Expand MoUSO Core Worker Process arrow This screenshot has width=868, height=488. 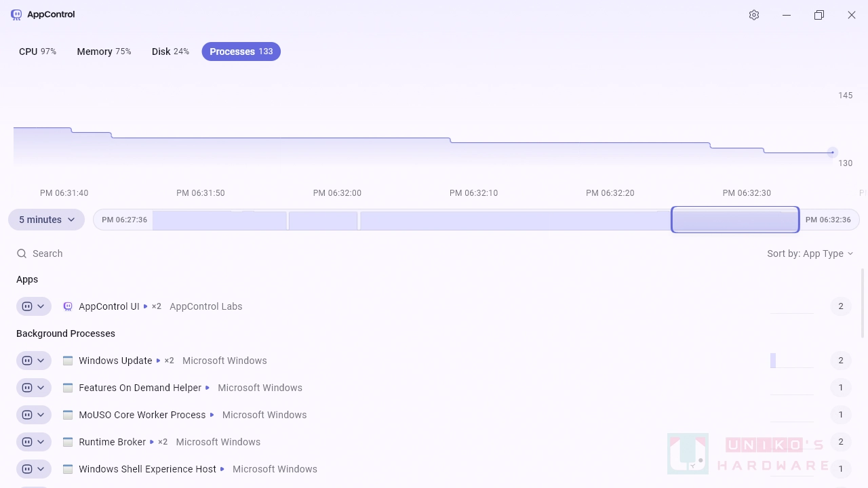click(x=212, y=415)
